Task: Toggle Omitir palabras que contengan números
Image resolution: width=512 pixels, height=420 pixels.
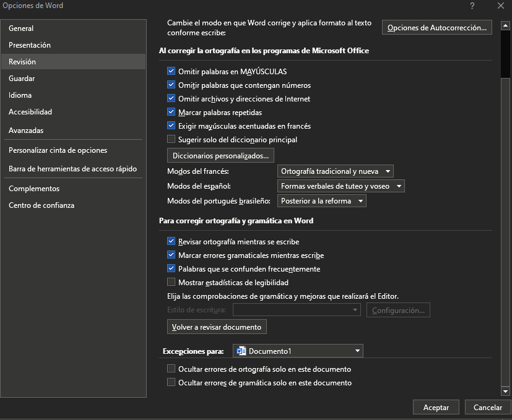Action: pyautogui.click(x=171, y=85)
